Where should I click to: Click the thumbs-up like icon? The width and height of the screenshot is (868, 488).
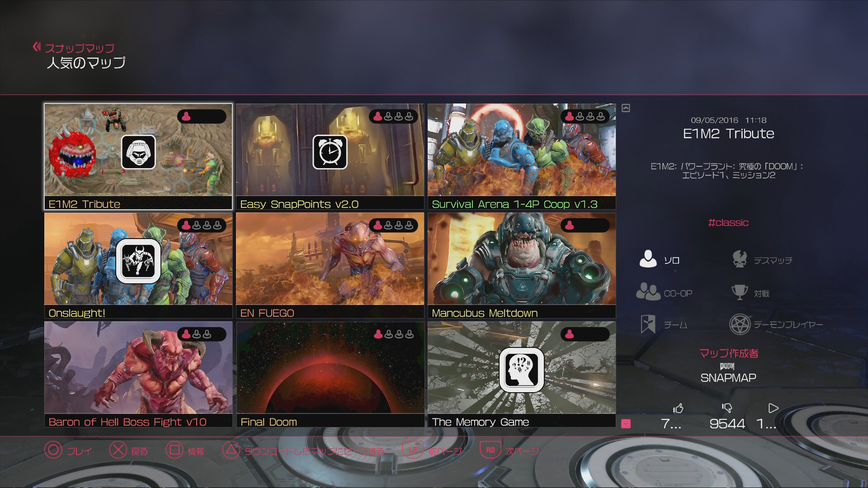point(678,408)
